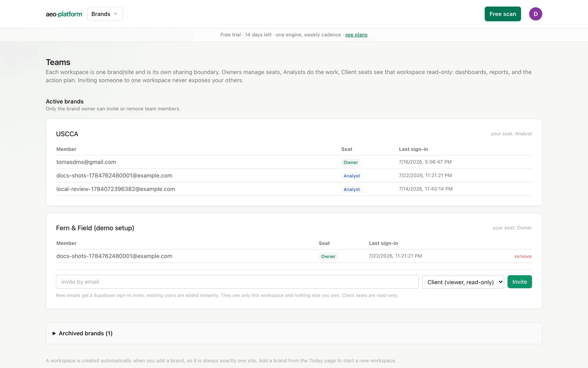Click the Analyst badge for docs-shots member
The image size is (588, 368).
[x=352, y=176]
